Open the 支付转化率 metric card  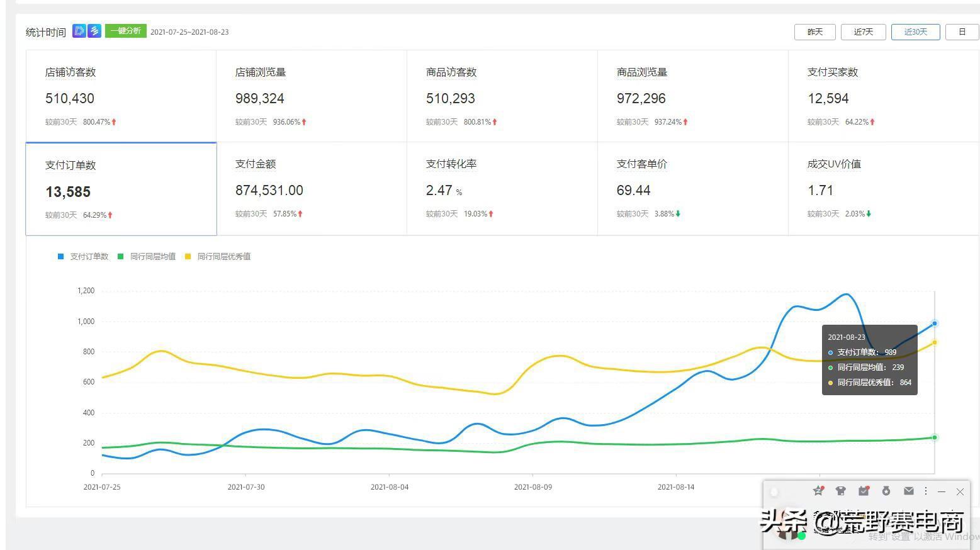pyautogui.click(x=502, y=189)
